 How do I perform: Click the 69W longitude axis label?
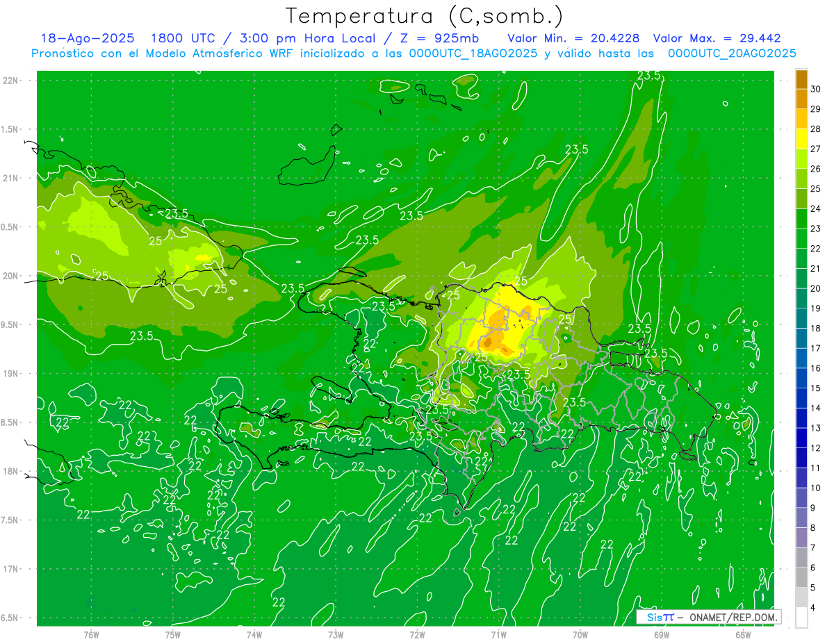(662, 635)
